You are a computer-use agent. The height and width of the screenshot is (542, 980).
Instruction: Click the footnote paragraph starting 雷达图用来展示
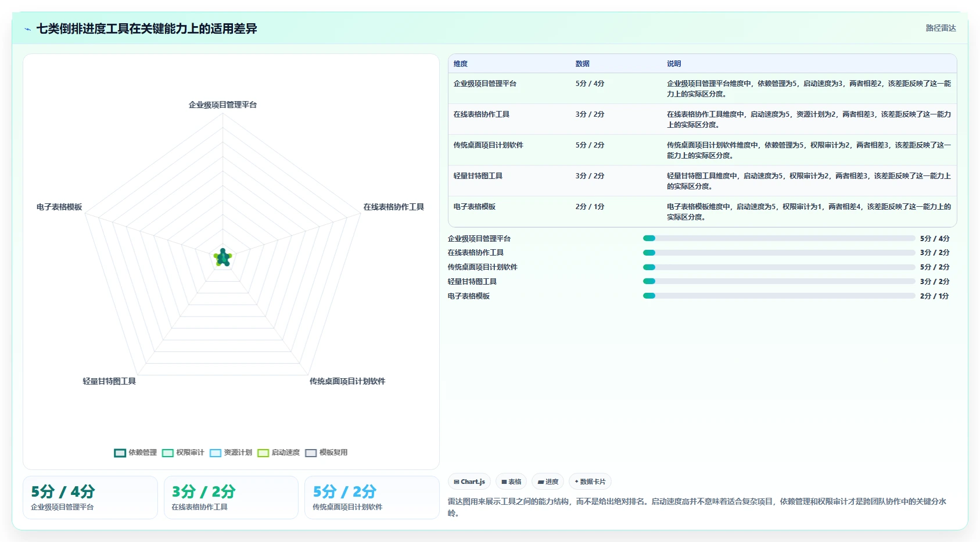point(697,507)
